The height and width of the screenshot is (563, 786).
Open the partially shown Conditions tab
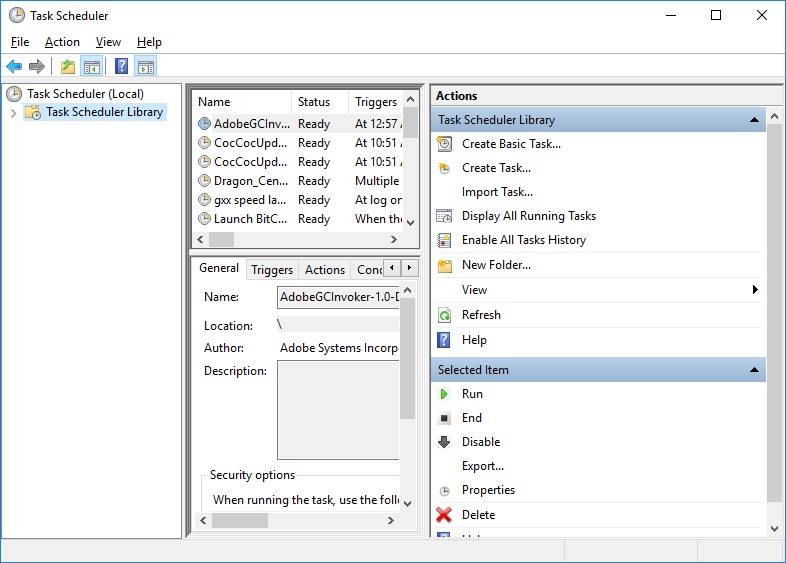(368, 270)
